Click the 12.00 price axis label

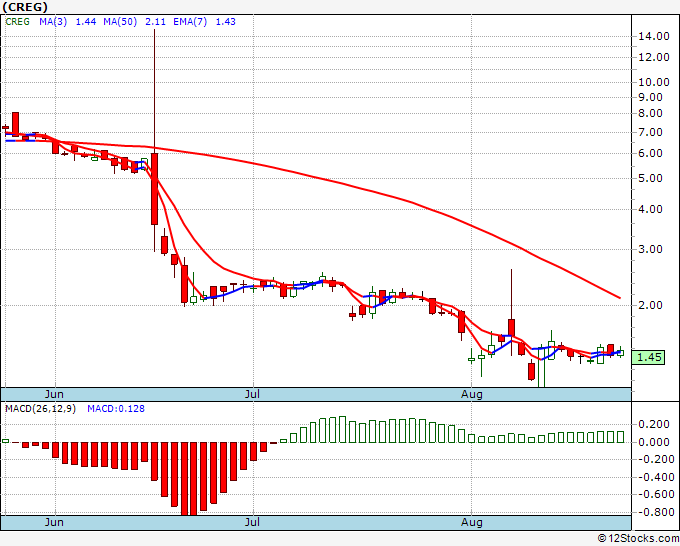point(654,57)
